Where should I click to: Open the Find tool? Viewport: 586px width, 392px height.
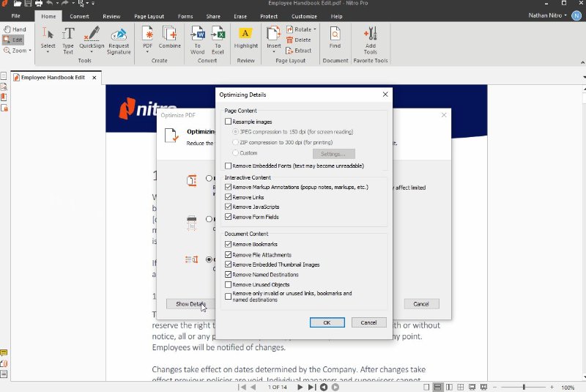[335, 37]
